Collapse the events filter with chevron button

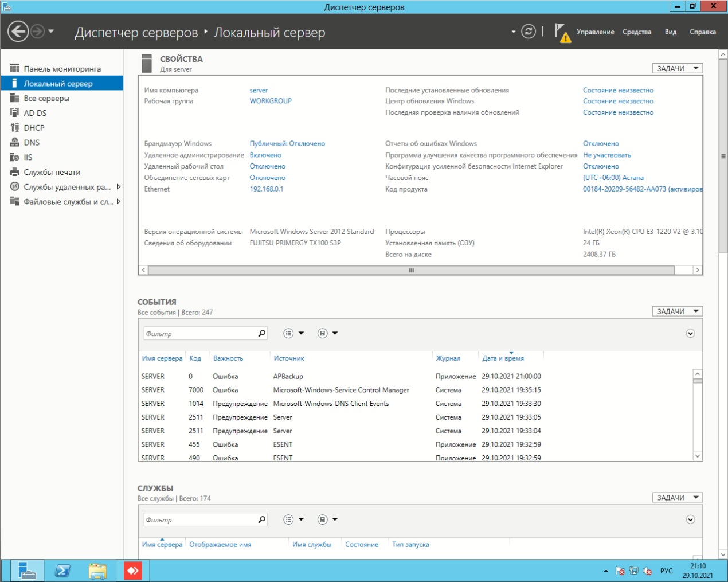point(690,333)
